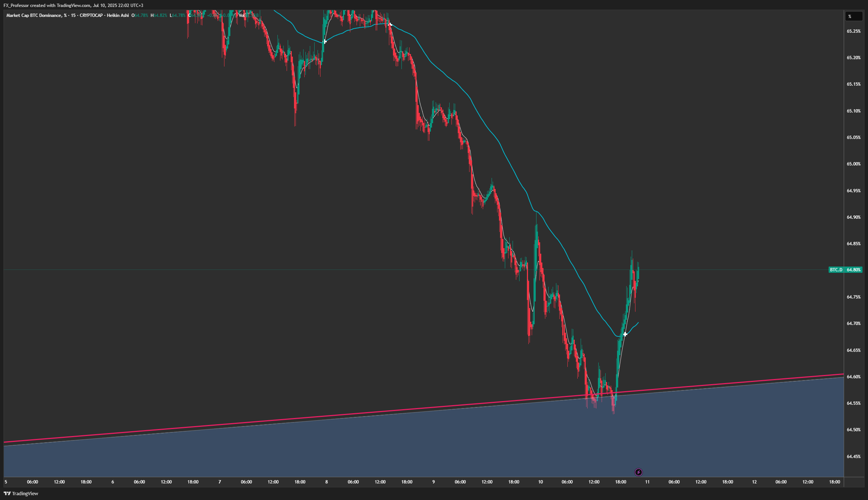Click the white cross marker at day 8 open
Image resolution: width=868 pixels, height=500 pixels.
tap(325, 42)
